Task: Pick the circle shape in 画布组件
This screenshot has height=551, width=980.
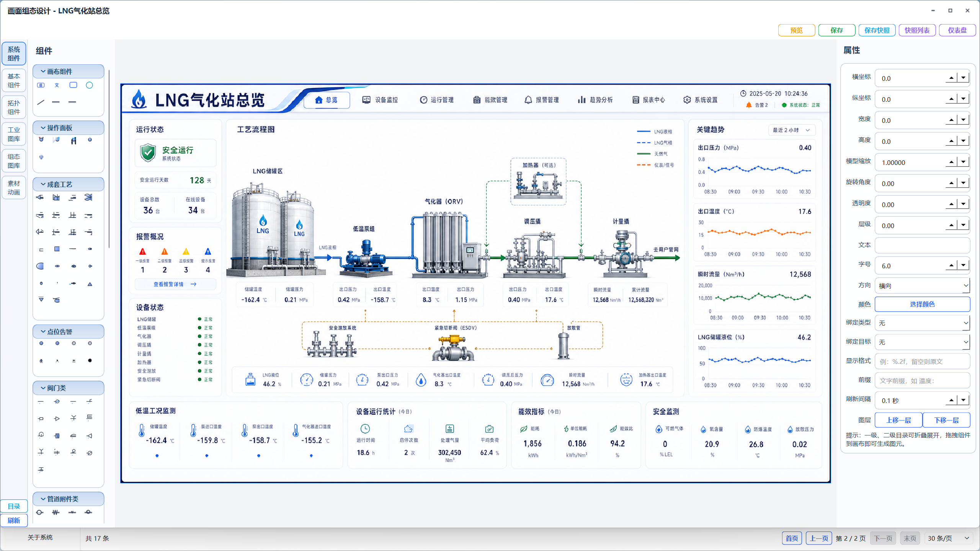Action: click(x=89, y=85)
